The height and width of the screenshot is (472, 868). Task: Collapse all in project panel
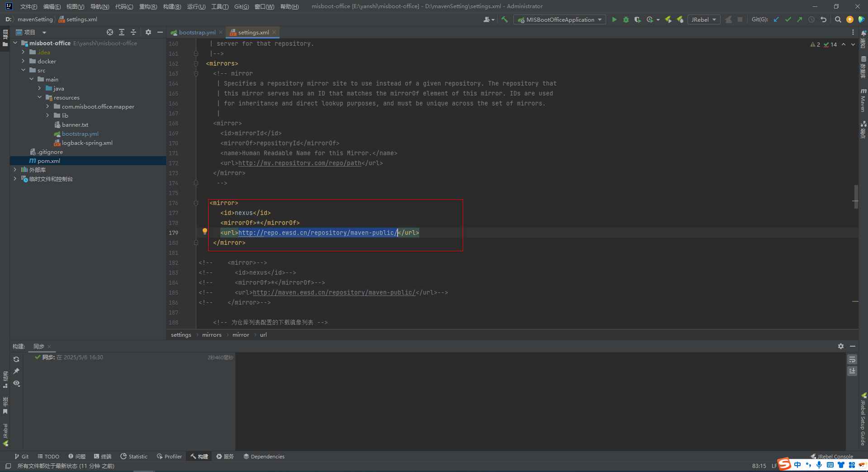(x=133, y=32)
